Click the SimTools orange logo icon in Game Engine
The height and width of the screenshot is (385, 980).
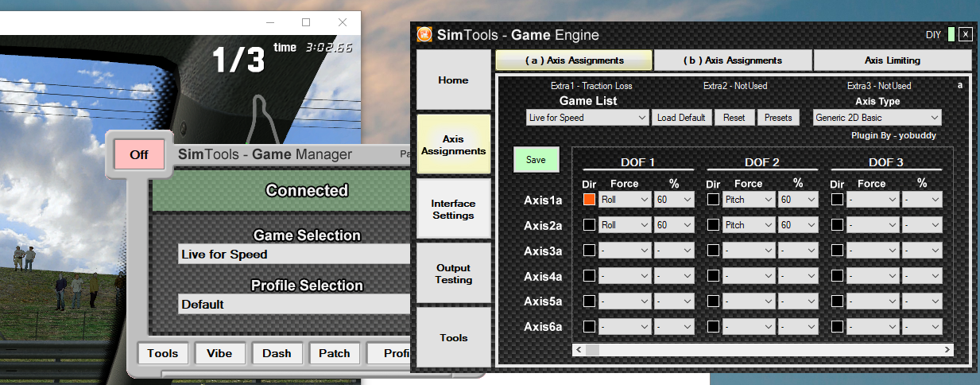click(424, 34)
